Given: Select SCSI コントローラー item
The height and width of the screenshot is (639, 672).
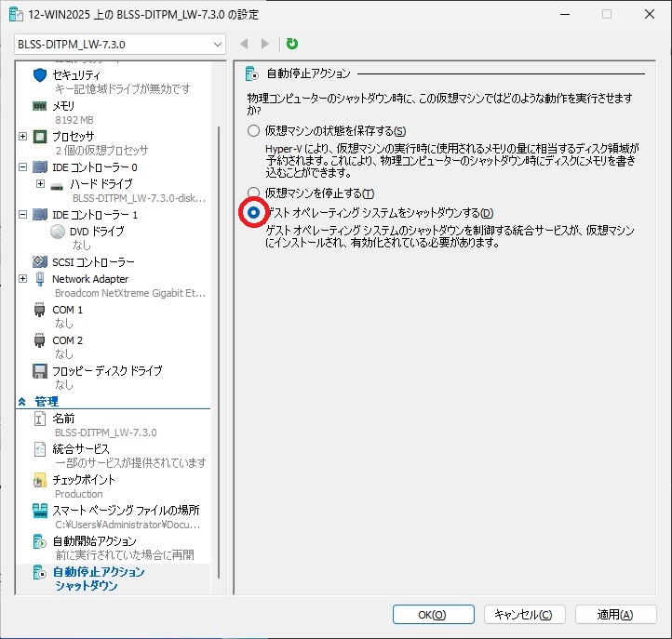Looking at the screenshot, I should (93, 261).
